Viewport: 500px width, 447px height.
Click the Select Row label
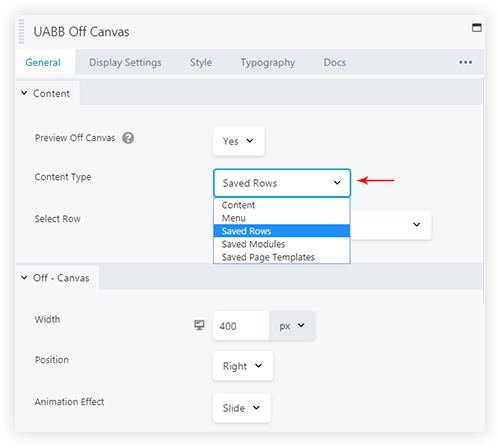pos(58,219)
